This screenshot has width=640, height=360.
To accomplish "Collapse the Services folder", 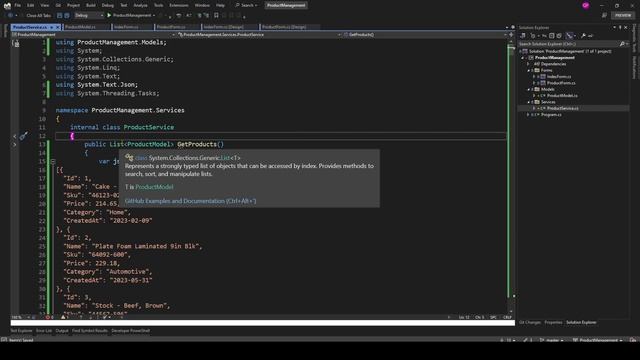I will click(x=528, y=102).
